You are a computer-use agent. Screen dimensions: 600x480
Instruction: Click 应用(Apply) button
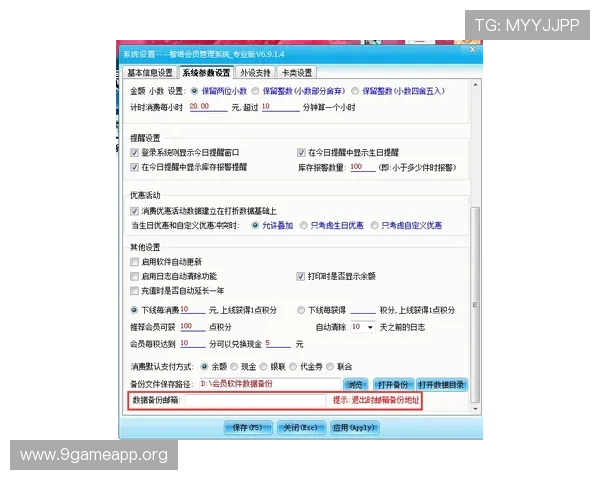(x=354, y=428)
